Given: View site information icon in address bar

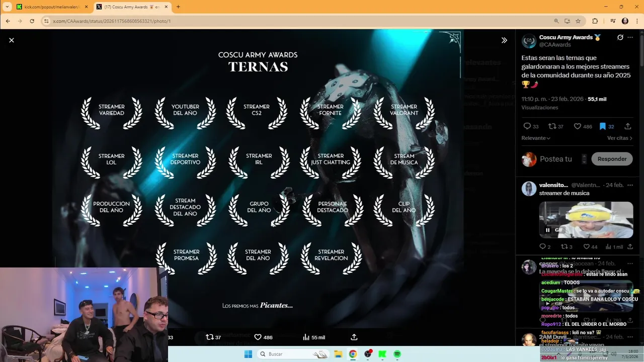Looking at the screenshot, I should coord(46,21).
